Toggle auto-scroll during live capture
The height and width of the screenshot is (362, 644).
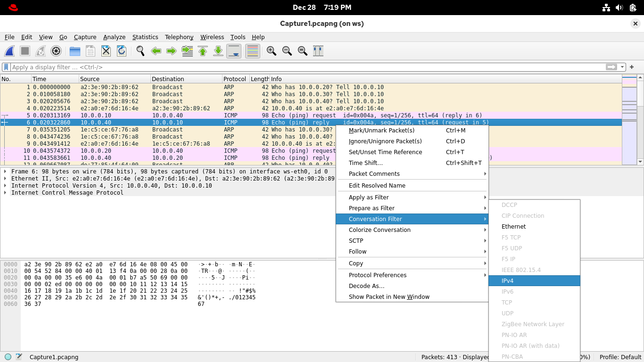234,51
